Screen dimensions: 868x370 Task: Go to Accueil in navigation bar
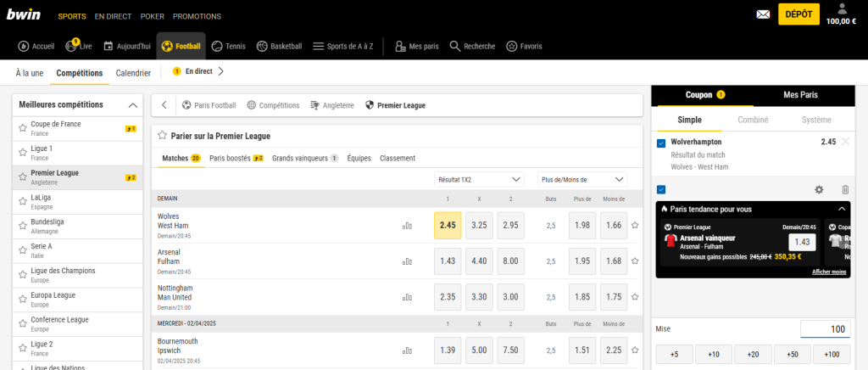pos(36,46)
